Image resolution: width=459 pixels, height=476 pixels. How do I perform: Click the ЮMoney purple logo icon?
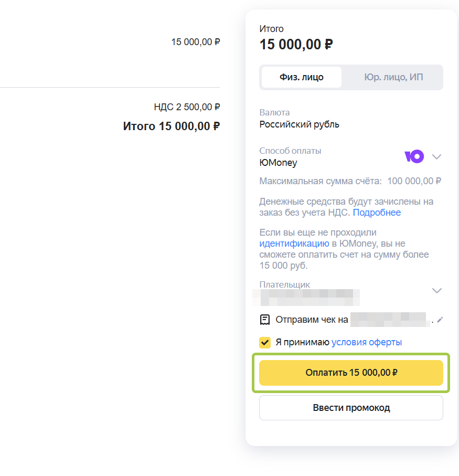414,156
